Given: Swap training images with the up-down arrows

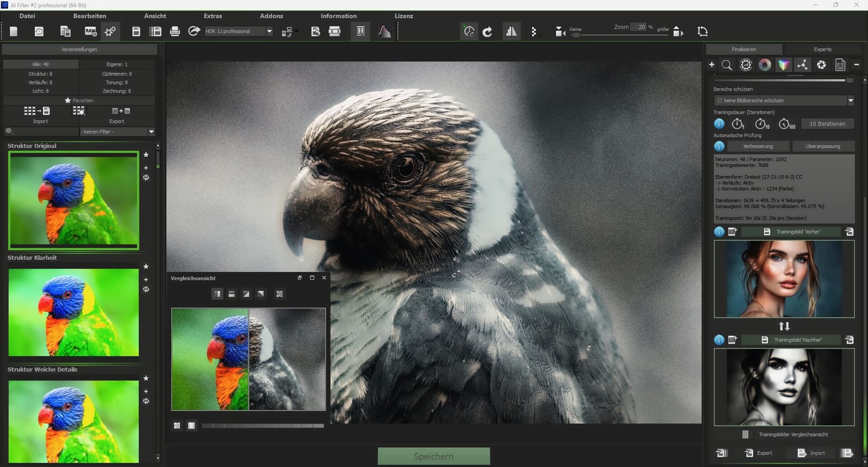Looking at the screenshot, I should point(784,326).
